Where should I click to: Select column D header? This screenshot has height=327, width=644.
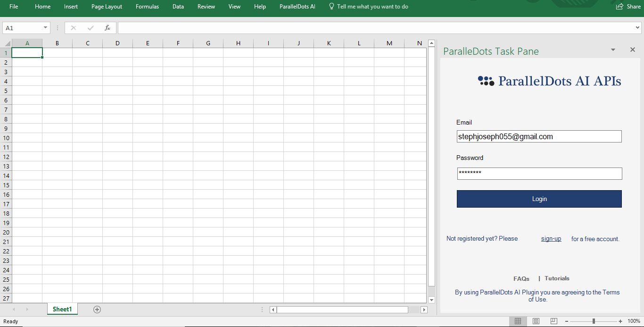pos(117,43)
